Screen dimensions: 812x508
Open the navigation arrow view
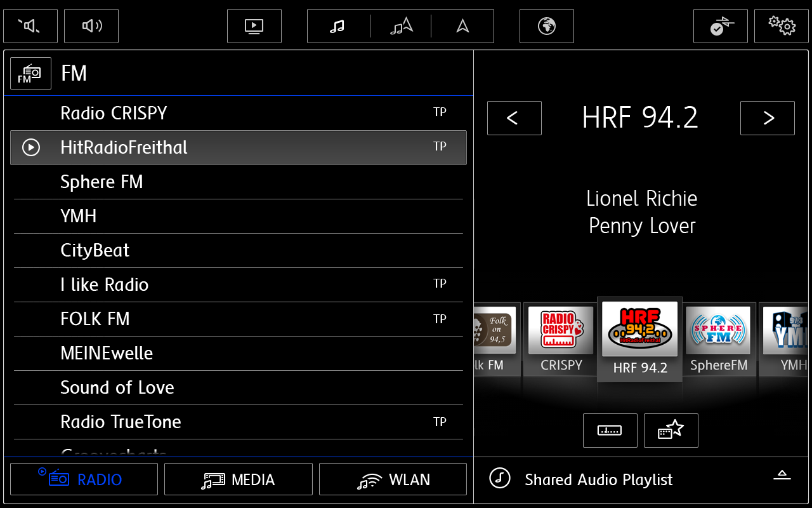point(462,26)
